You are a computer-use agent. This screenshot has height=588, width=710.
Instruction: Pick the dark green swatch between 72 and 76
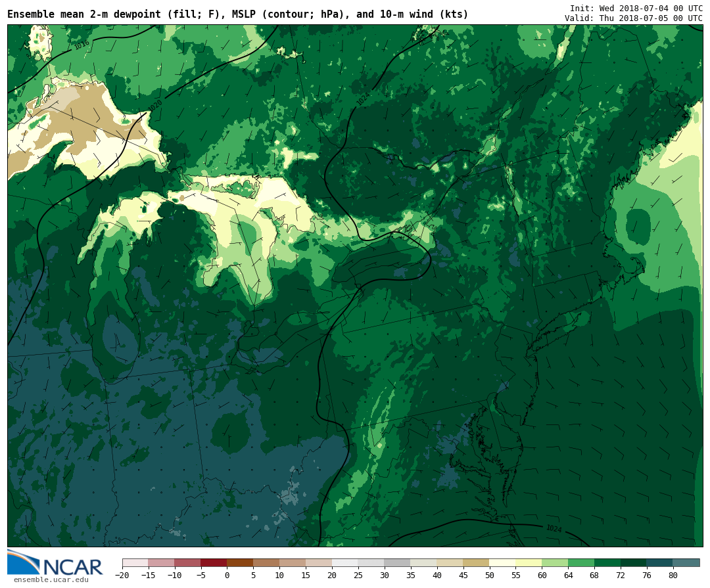click(x=634, y=562)
